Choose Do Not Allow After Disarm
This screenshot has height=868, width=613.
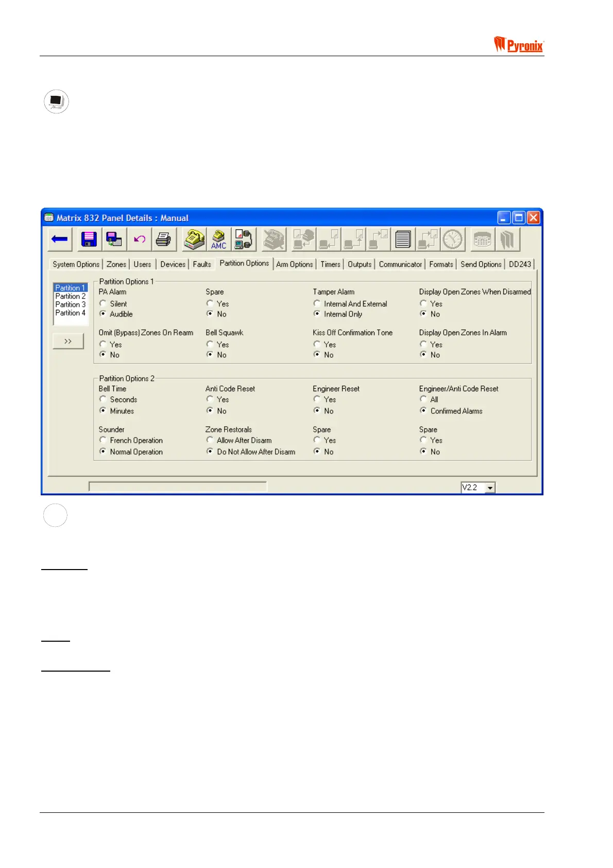tap(210, 452)
